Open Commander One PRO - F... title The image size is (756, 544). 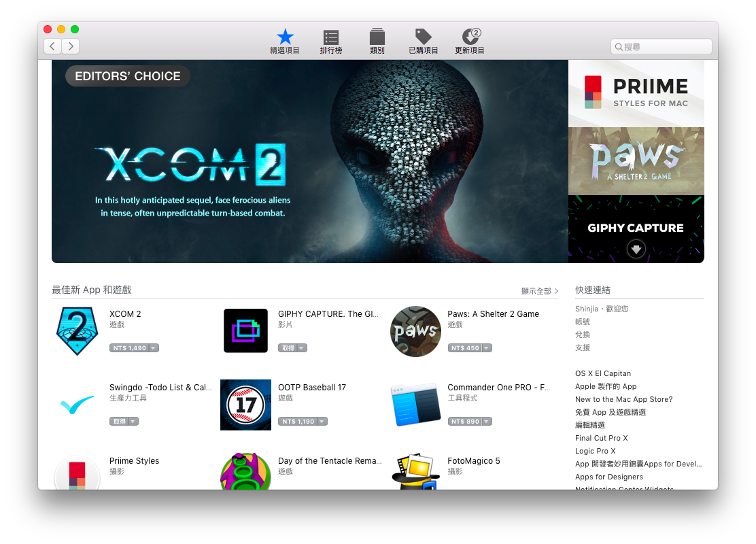tap(498, 388)
